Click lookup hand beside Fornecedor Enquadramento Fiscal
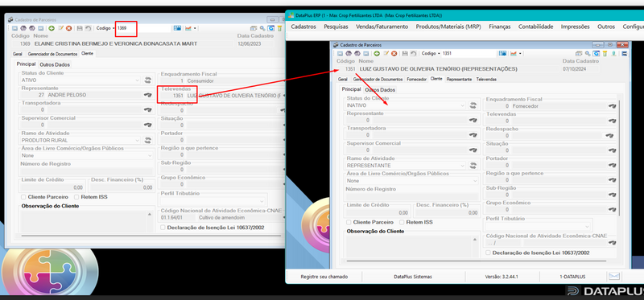 coord(612,106)
